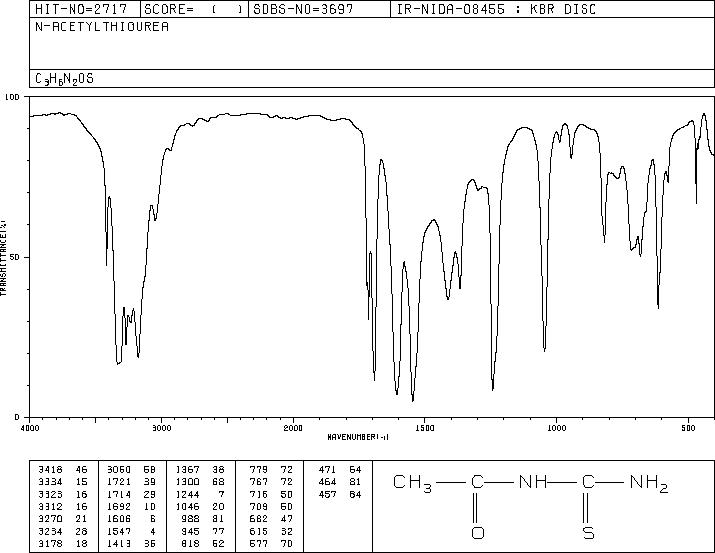Click the 3000 x-axis tick label
The width and height of the screenshot is (715, 553).
pos(162,428)
